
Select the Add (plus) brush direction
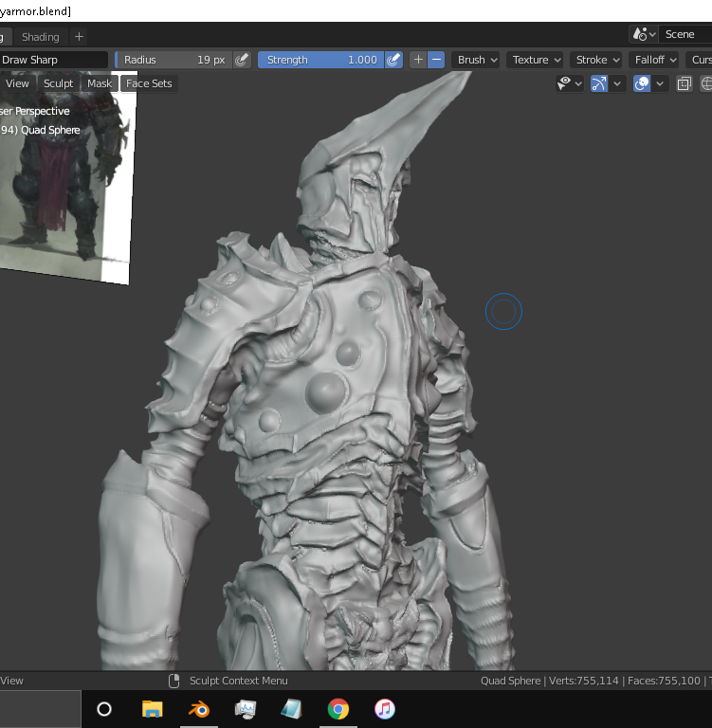coord(418,60)
